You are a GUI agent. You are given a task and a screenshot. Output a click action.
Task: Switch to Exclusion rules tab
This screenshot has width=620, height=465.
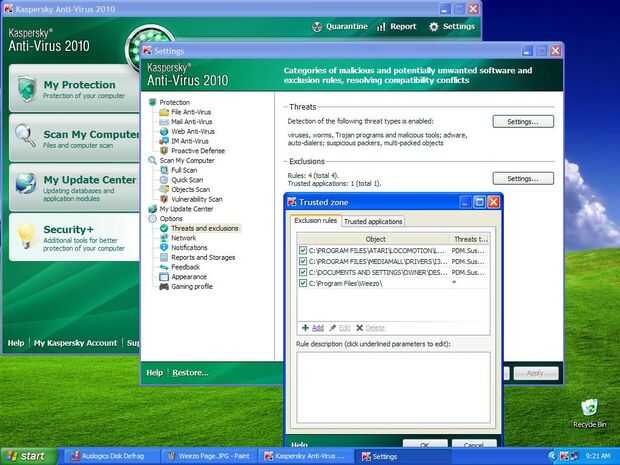[x=316, y=221]
